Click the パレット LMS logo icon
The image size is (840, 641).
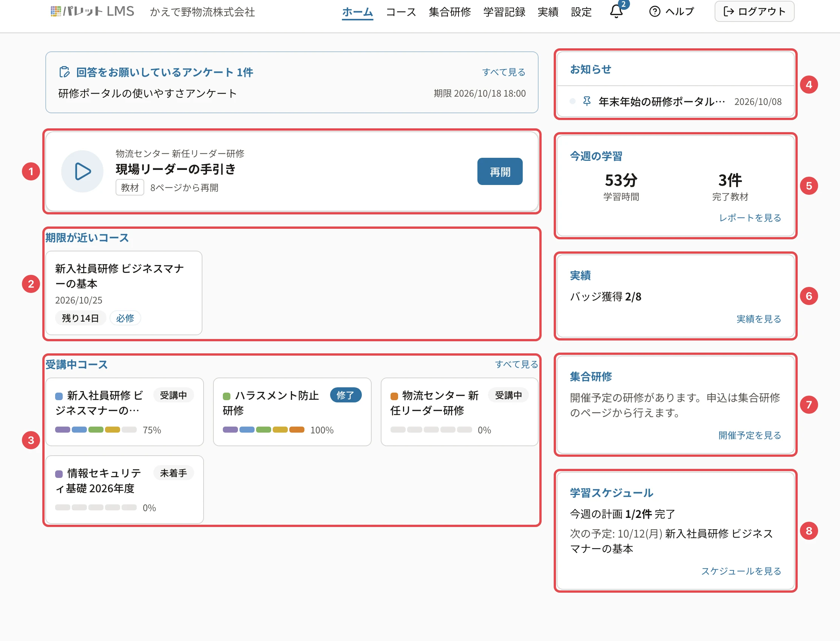[56, 11]
